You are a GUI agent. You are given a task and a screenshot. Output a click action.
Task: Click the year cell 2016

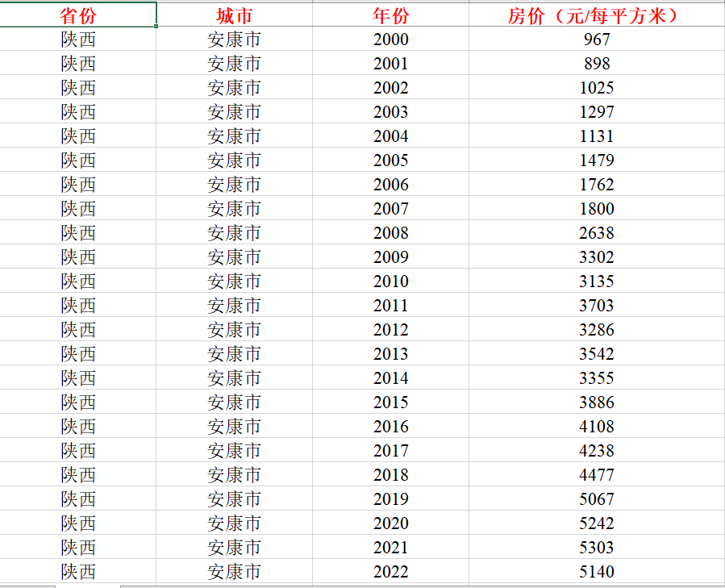390,426
